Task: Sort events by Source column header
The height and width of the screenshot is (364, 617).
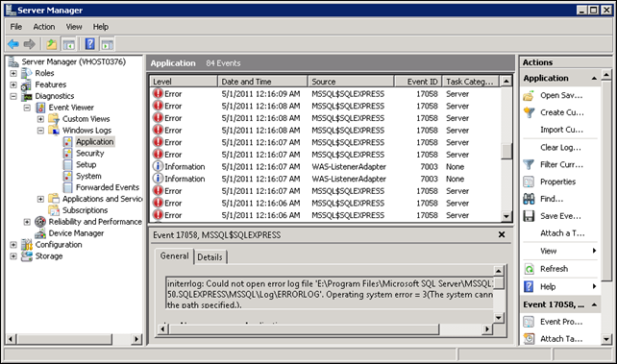Action: (351, 82)
